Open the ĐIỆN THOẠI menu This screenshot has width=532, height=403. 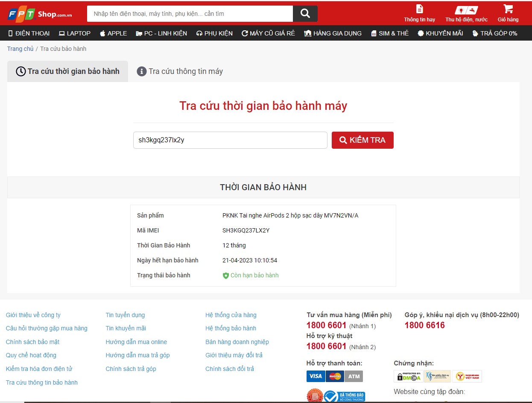pos(29,33)
